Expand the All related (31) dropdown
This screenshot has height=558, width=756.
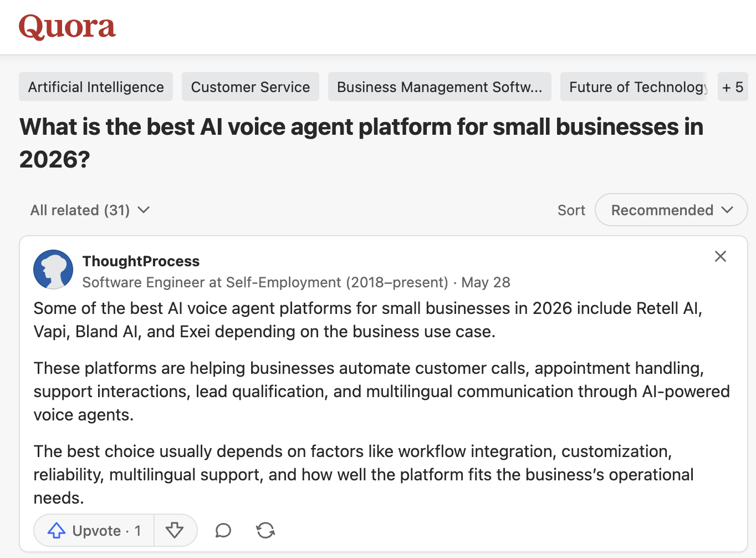90,210
